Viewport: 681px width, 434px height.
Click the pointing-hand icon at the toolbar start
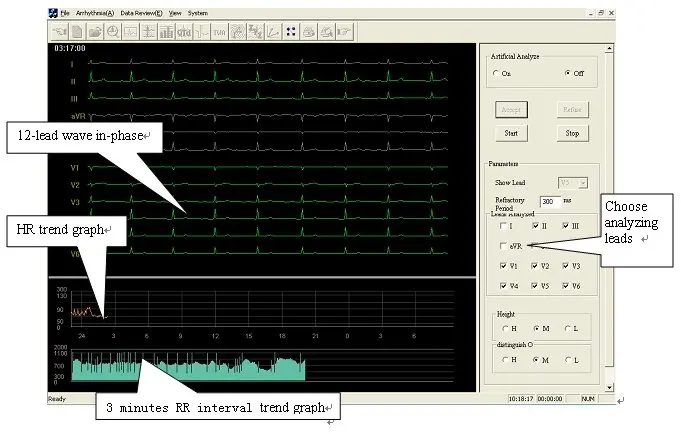60,32
